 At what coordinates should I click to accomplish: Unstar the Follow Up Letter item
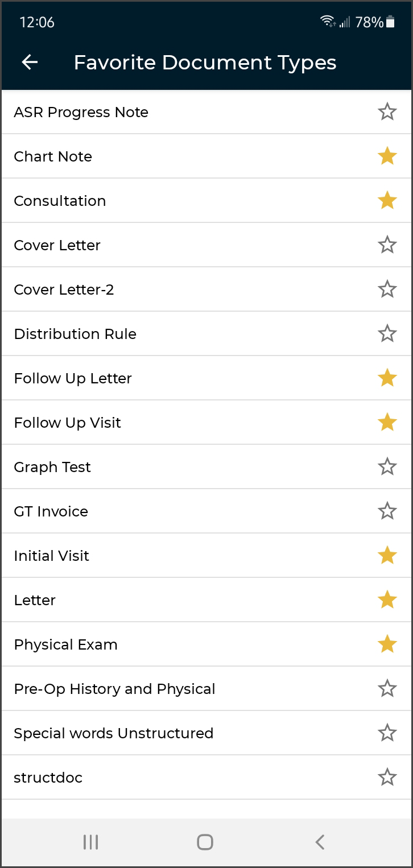click(387, 378)
